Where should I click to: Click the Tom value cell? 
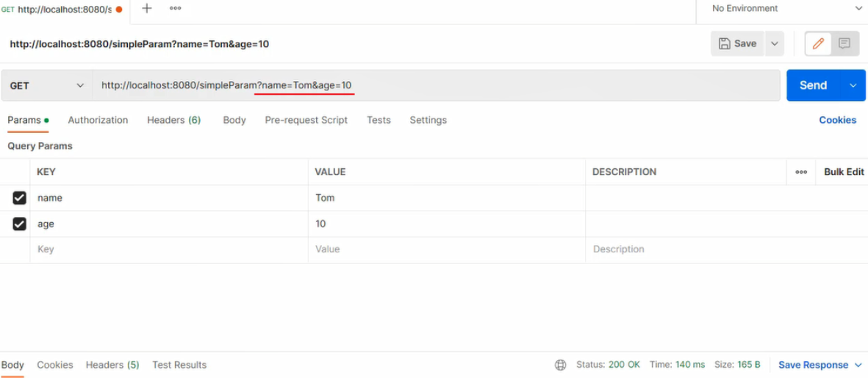[447, 198]
